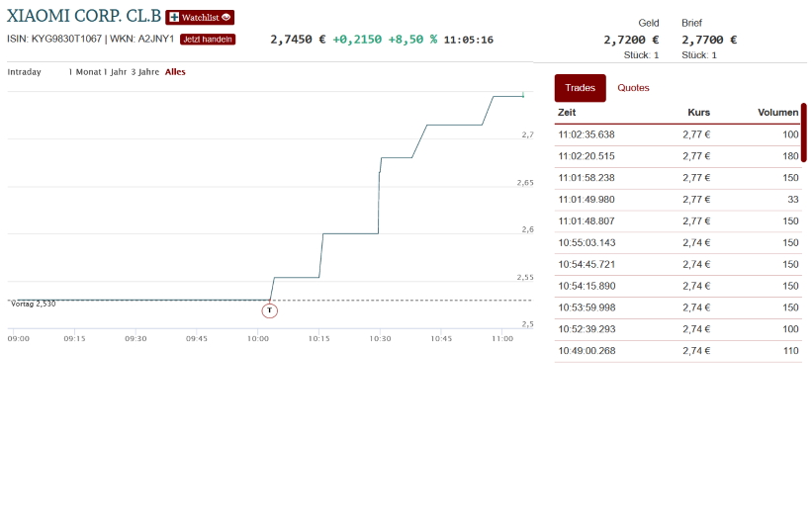The height and width of the screenshot is (526, 812).
Task: Click the Volumen column header
Action: pyautogui.click(x=777, y=113)
